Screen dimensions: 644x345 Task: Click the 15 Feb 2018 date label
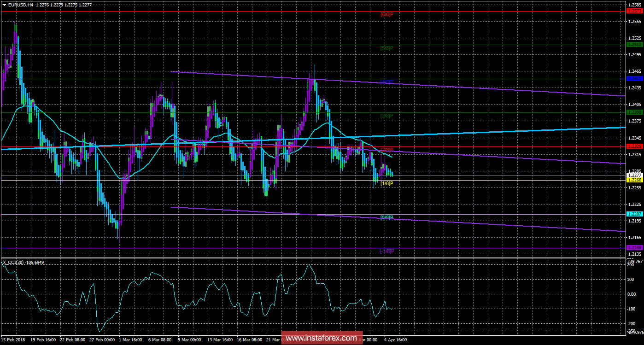14,340
